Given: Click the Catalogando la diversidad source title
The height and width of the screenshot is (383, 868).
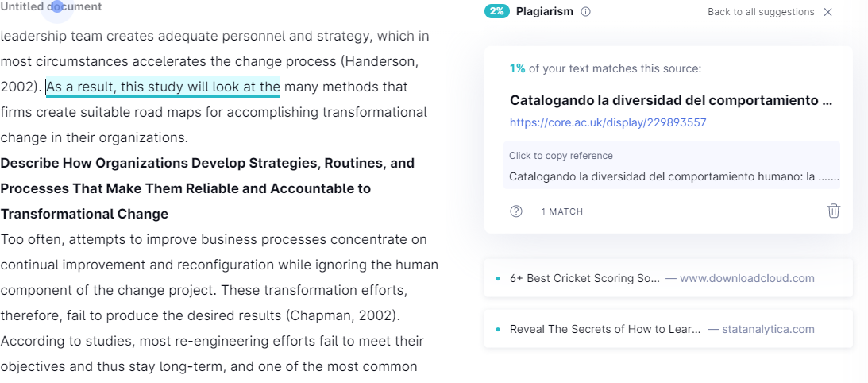Looking at the screenshot, I should (671, 100).
